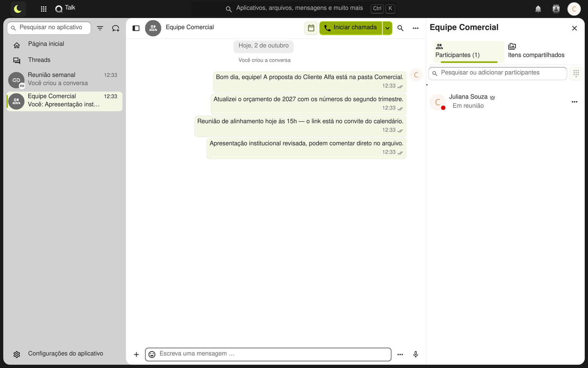Open the Reunião semanal conversation
This screenshot has width=588, height=368.
[65, 79]
